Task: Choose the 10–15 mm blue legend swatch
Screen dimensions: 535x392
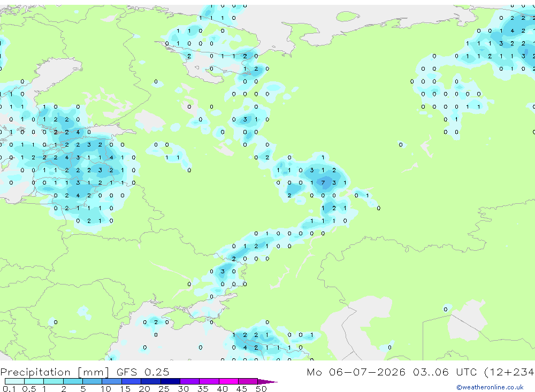Action: [112, 381]
